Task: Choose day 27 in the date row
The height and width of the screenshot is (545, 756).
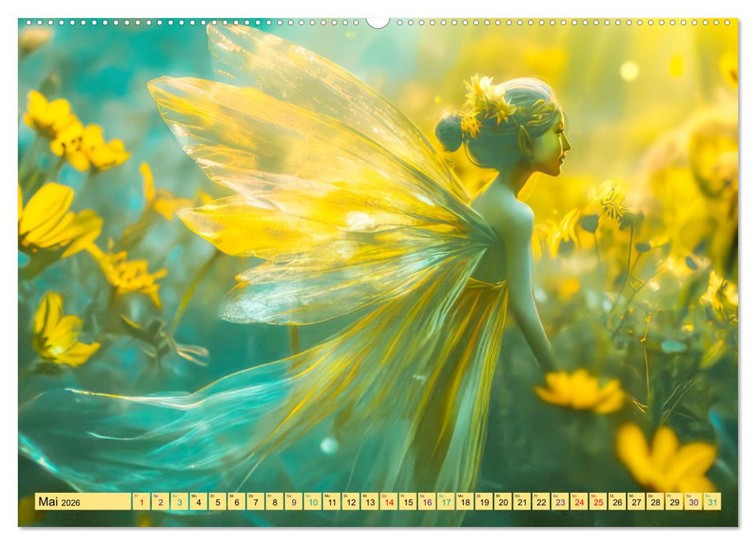Action: tap(636, 502)
